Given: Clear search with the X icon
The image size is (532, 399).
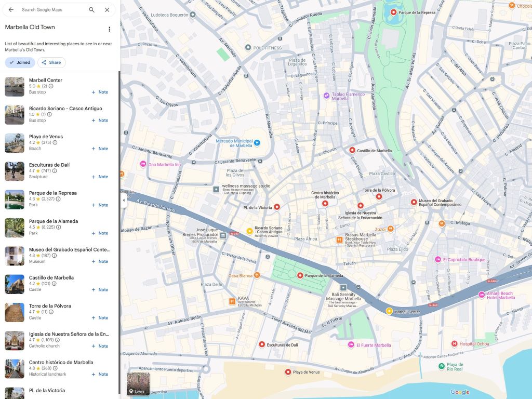Looking at the screenshot, I should click(x=107, y=10).
